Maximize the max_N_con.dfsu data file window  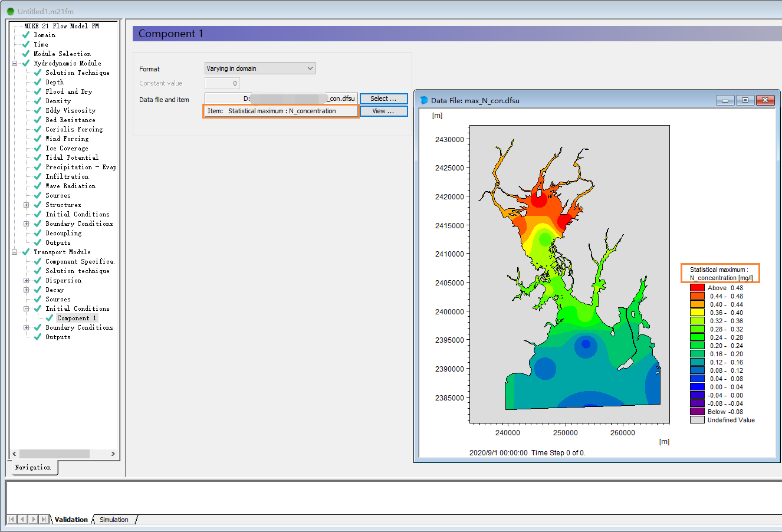[x=745, y=100]
